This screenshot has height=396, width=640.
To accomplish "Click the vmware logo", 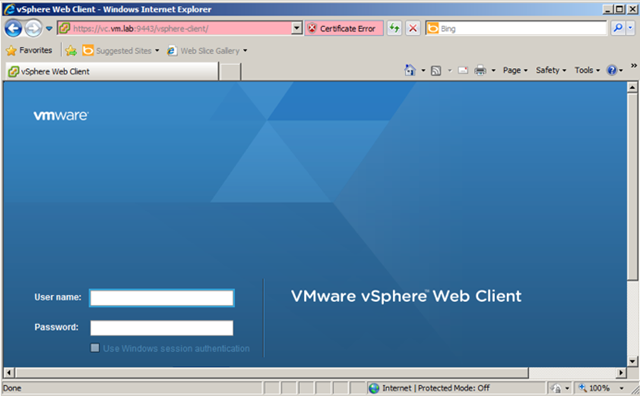I will coord(60,116).
